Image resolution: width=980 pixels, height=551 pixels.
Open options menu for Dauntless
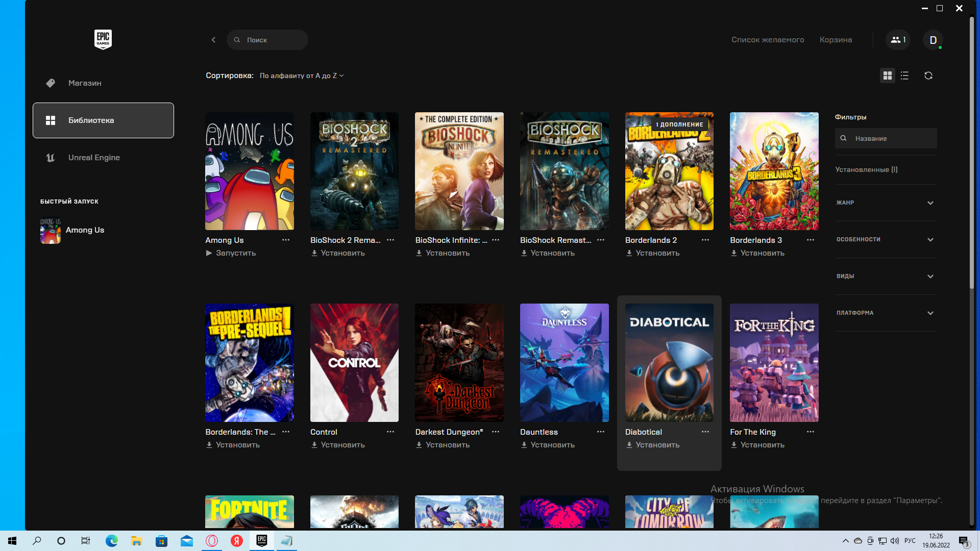click(x=601, y=432)
